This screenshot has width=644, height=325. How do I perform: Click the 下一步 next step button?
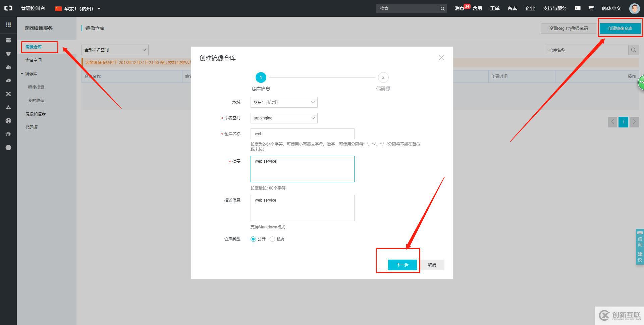click(x=402, y=265)
